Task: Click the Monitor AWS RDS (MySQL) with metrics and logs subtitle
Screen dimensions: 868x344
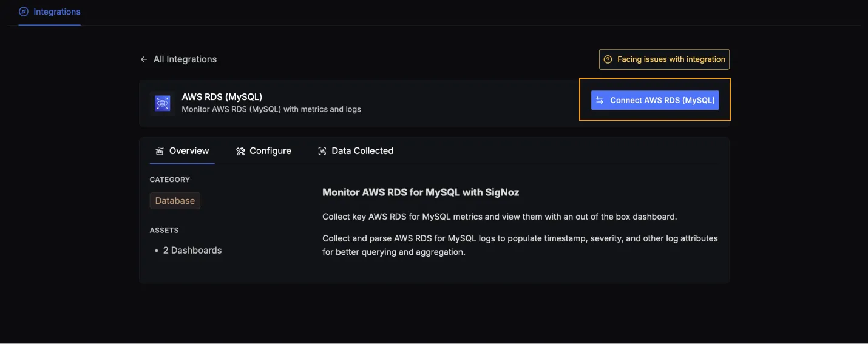Action: pyautogui.click(x=271, y=109)
